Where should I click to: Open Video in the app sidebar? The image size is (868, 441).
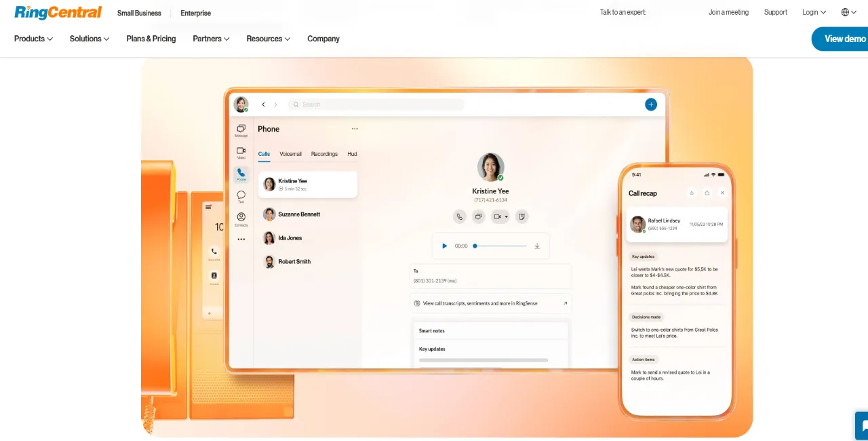(x=241, y=153)
